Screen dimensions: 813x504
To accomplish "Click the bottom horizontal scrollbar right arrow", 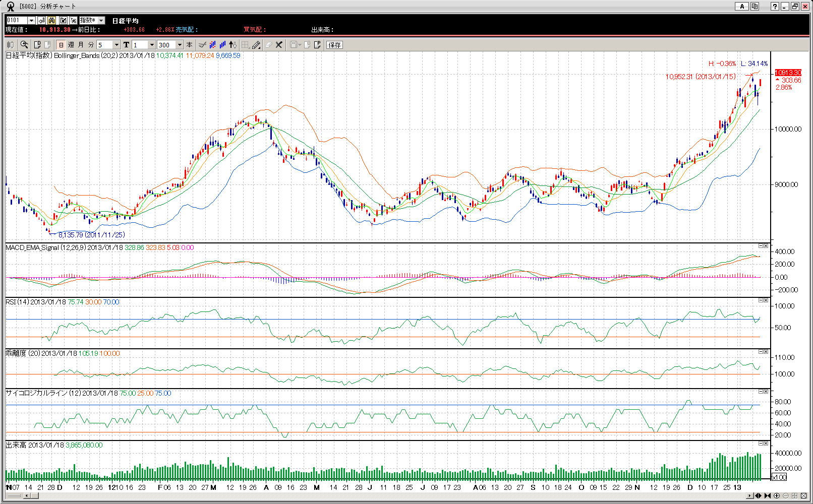I will click(750, 496).
